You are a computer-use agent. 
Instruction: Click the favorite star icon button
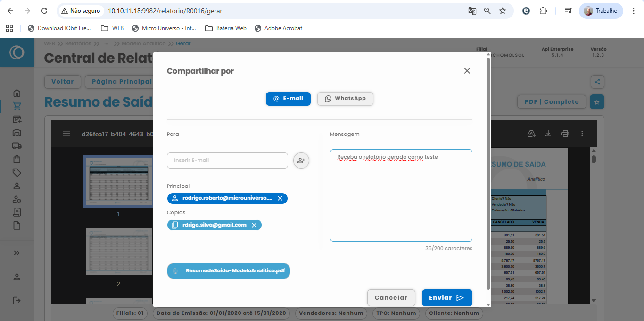[x=597, y=102]
